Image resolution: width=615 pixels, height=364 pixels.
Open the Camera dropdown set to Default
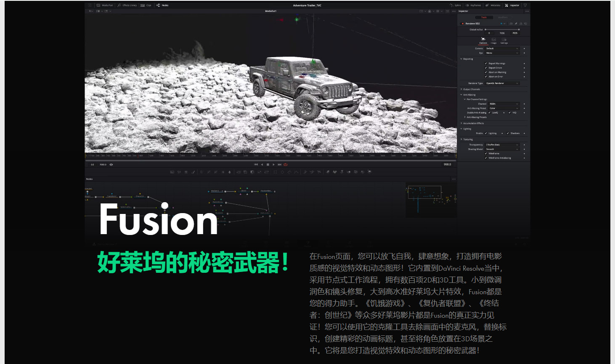[x=502, y=48]
